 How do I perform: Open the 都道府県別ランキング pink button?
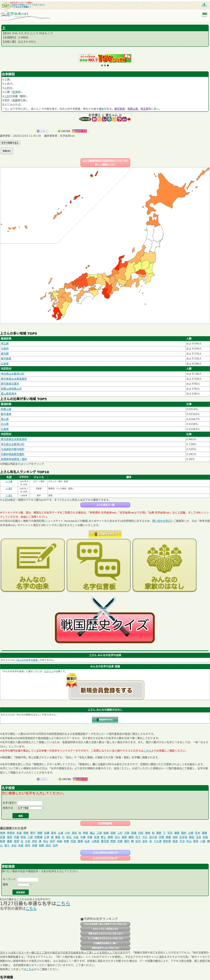[105, 163]
